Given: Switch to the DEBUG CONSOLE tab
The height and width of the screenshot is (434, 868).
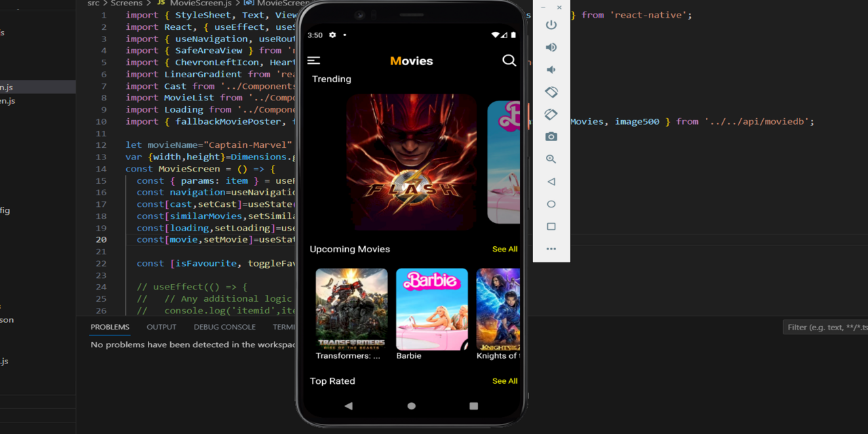Looking at the screenshot, I should [x=224, y=327].
